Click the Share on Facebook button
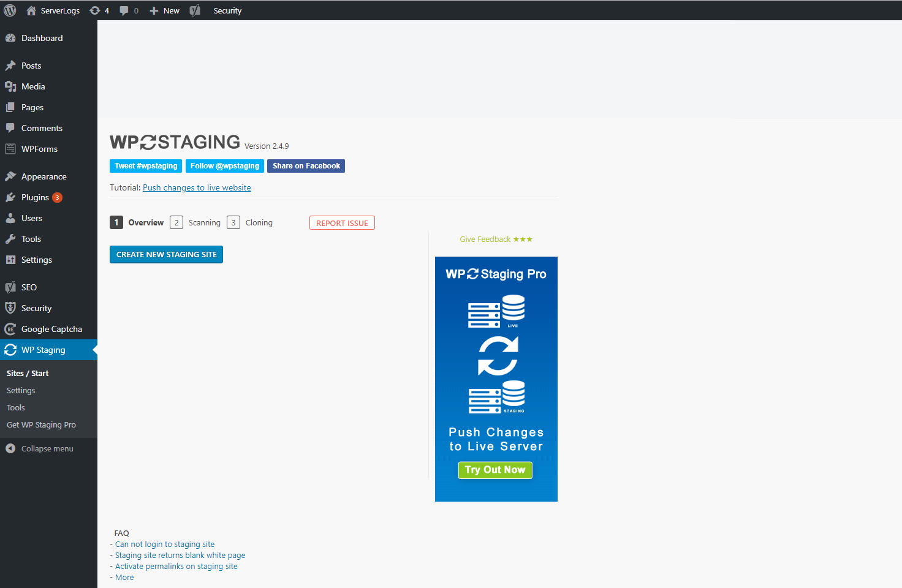Viewport: 902px width, 588px height. 306,166
